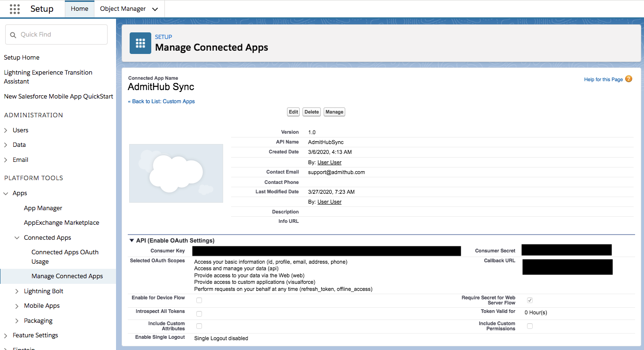Screen dimensions: 644x350
Task: Open the App Launcher grid icon
Action: click(x=15, y=8)
